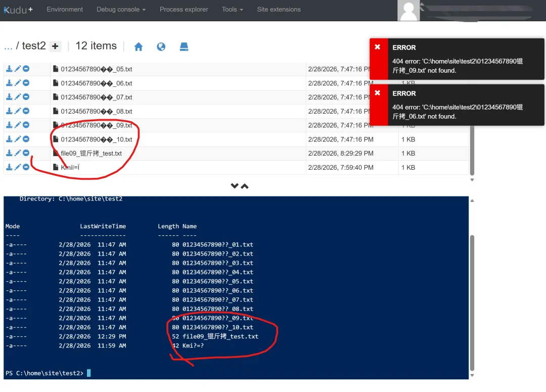Navigate up via the ellipsis breadcrumb
Viewport: 546px width, 392px height.
[x=8, y=46]
